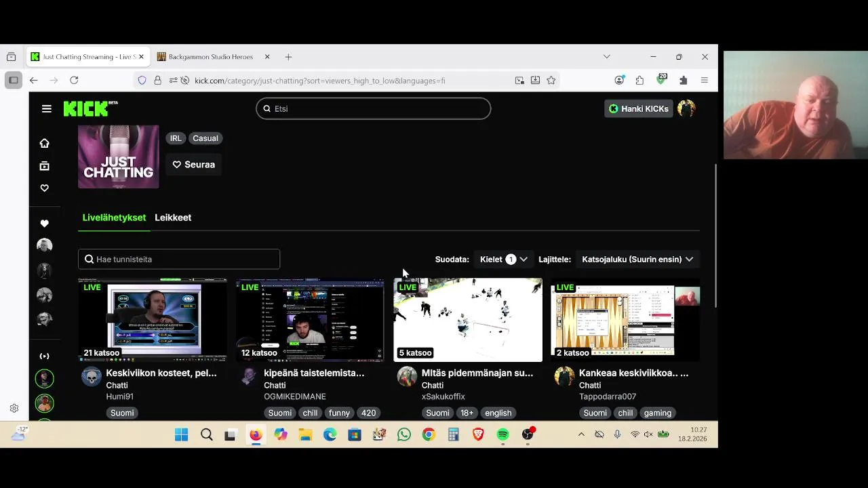Follow category with Seuraa button
Viewport: 868px width, 488px height.
[193, 165]
